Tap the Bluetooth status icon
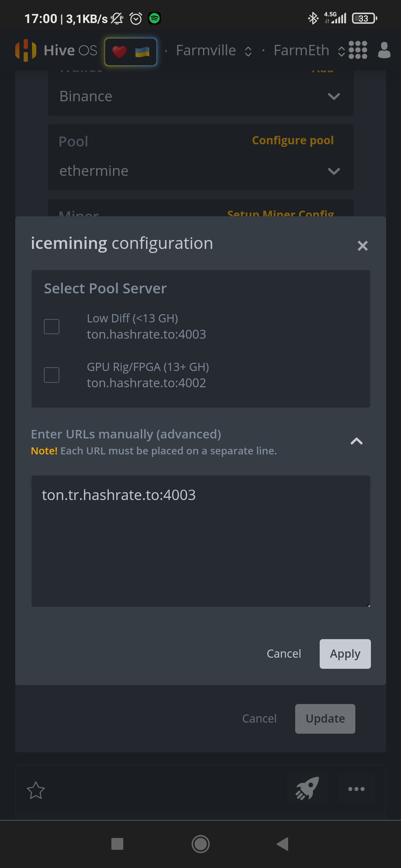This screenshot has width=401, height=868. (313, 18)
